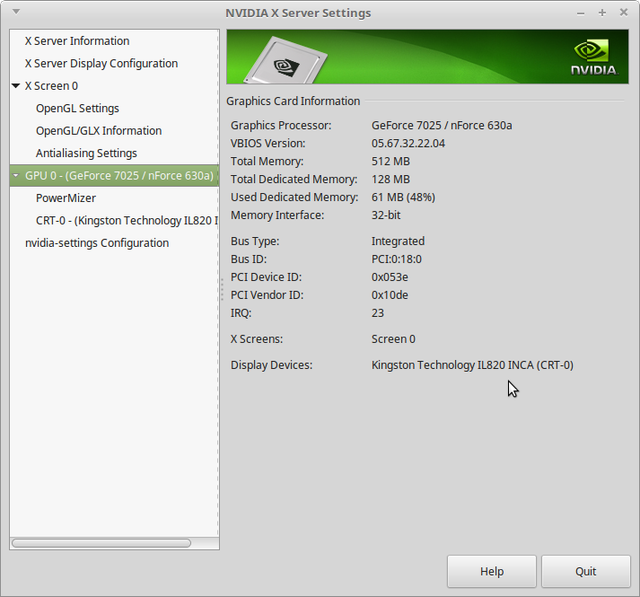The width and height of the screenshot is (640, 597).
Task: Maximize the window with plus button
Action: click(602, 13)
